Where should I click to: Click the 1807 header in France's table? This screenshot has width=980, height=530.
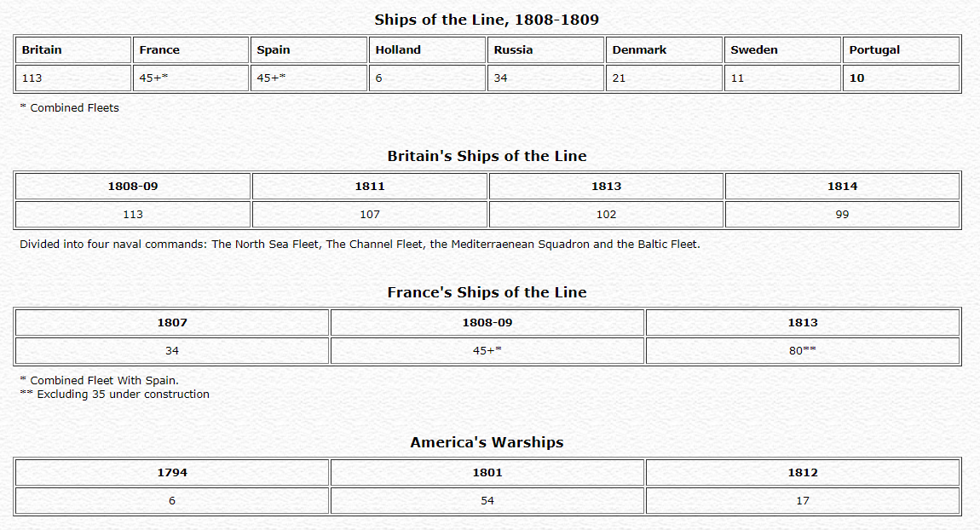pos(172,323)
